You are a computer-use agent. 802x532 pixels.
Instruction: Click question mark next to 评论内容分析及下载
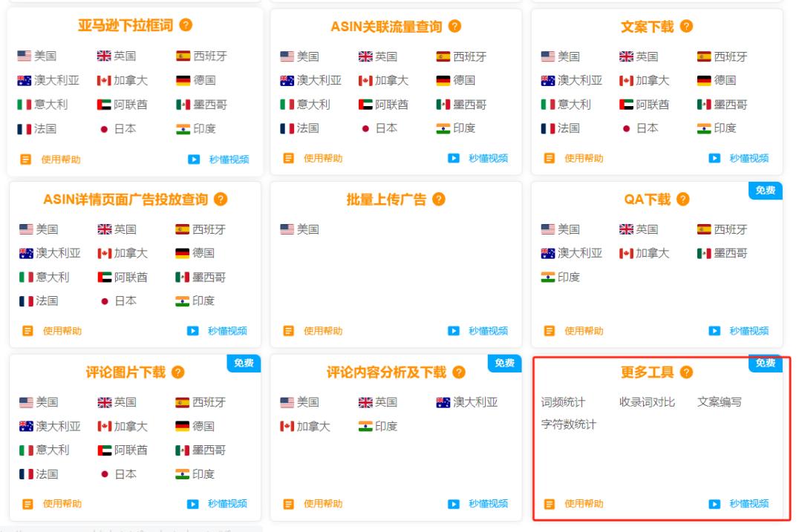point(459,372)
